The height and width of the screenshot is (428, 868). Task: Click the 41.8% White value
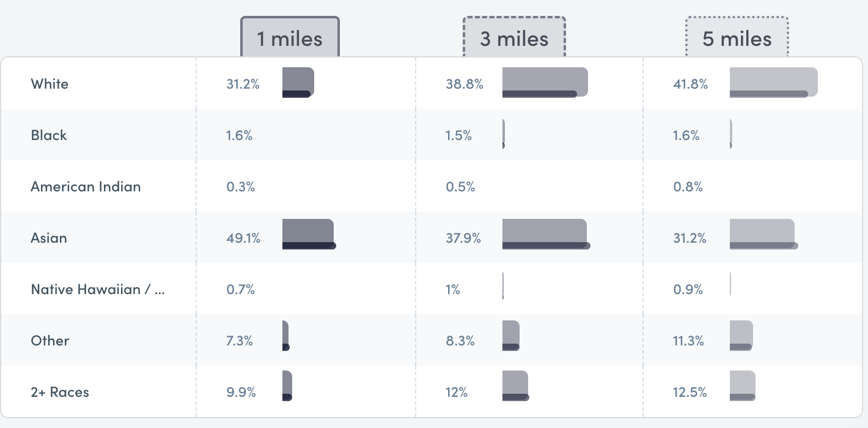[690, 84]
